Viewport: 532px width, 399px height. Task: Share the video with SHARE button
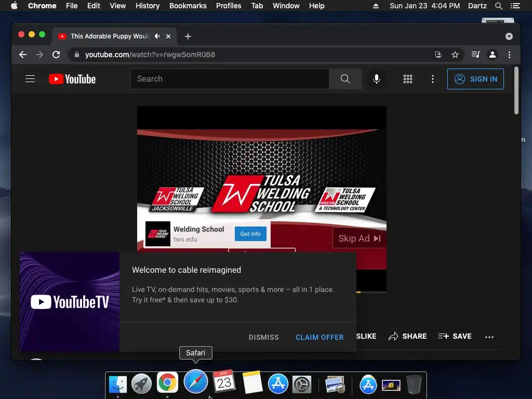[407, 336]
